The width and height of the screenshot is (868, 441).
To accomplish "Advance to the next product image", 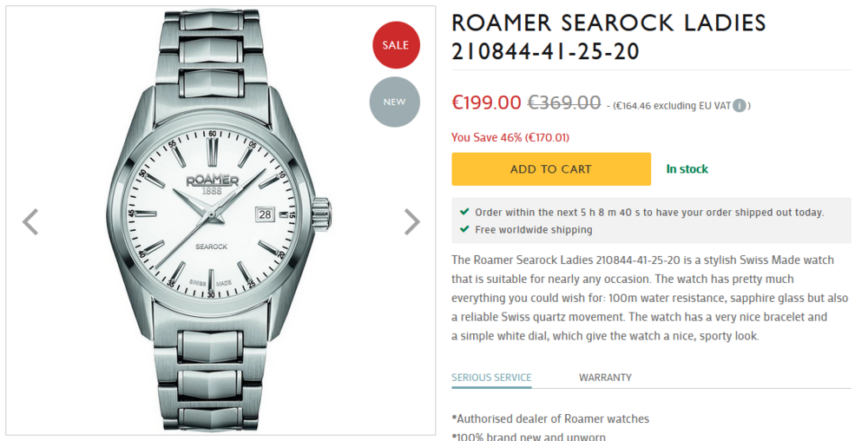I will tap(412, 222).
